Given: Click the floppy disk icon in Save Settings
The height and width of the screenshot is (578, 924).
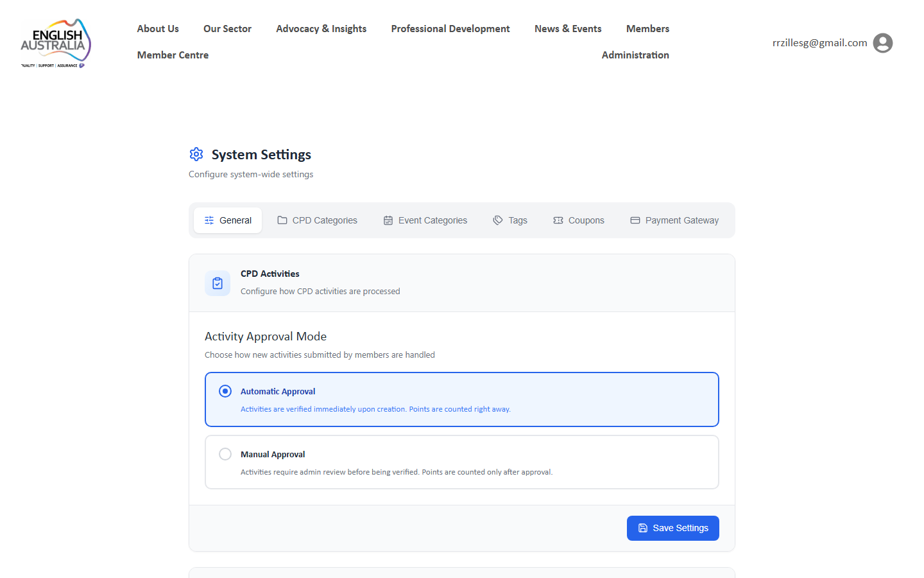Looking at the screenshot, I should [x=643, y=528].
